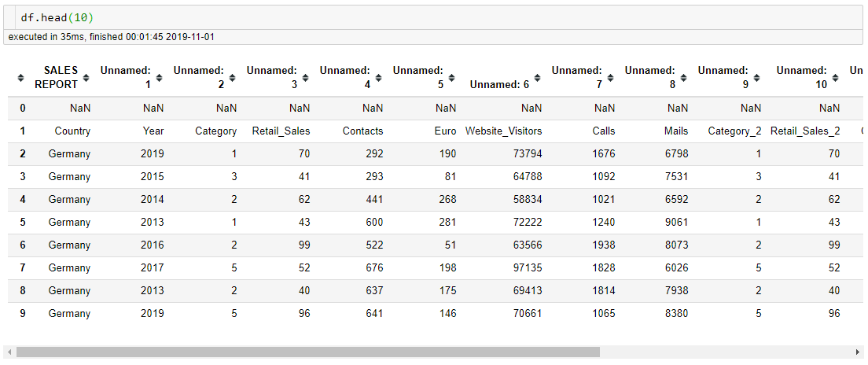The height and width of the screenshot is (365, 868).
Task: Click sort icon for Unnamed: 5
Action: click(x=452, y=78)
